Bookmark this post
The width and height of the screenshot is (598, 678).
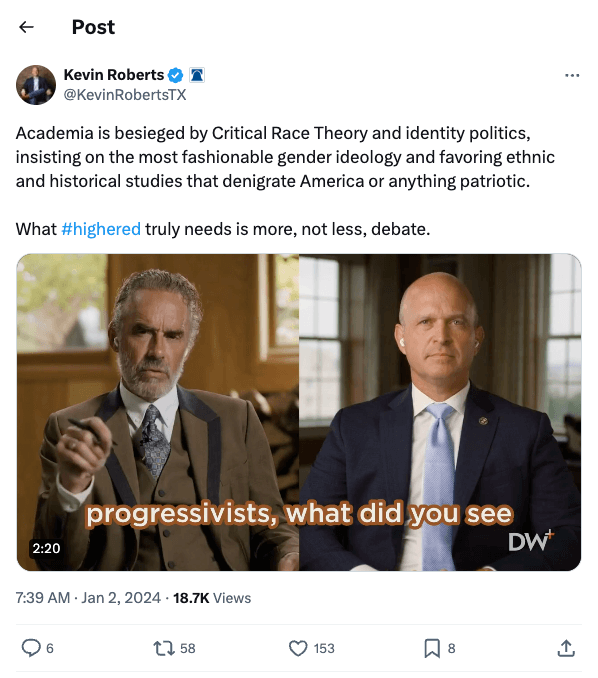(x=432, y=648)
